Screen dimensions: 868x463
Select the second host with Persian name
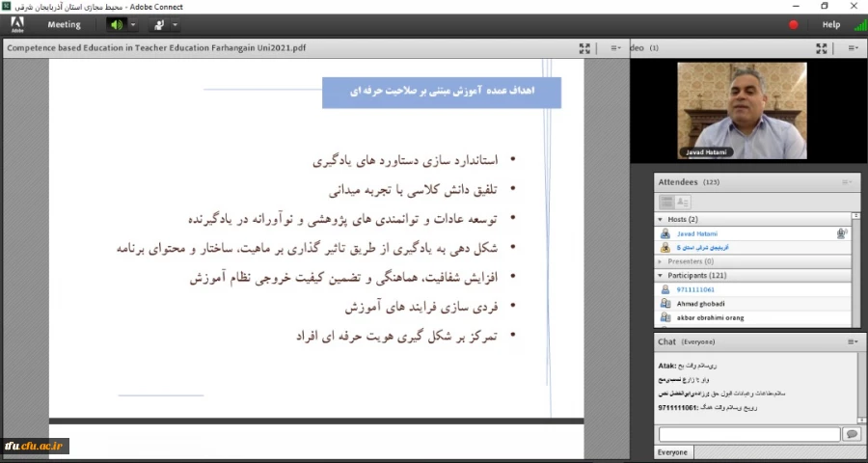point(753,248)
